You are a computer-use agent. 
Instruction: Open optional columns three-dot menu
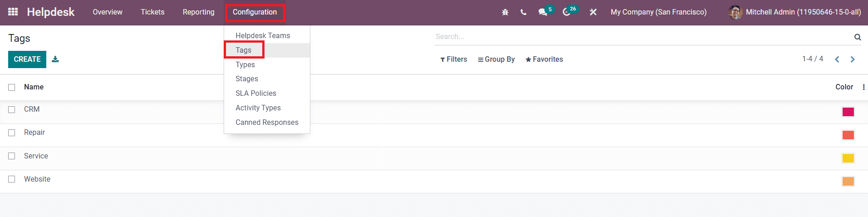[x=863, y=87]
